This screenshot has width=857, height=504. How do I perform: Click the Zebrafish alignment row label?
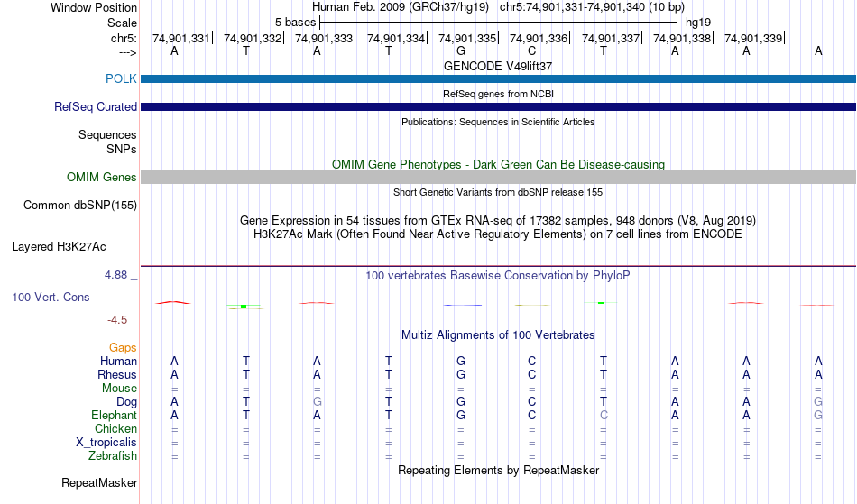[x=113, y=456]
